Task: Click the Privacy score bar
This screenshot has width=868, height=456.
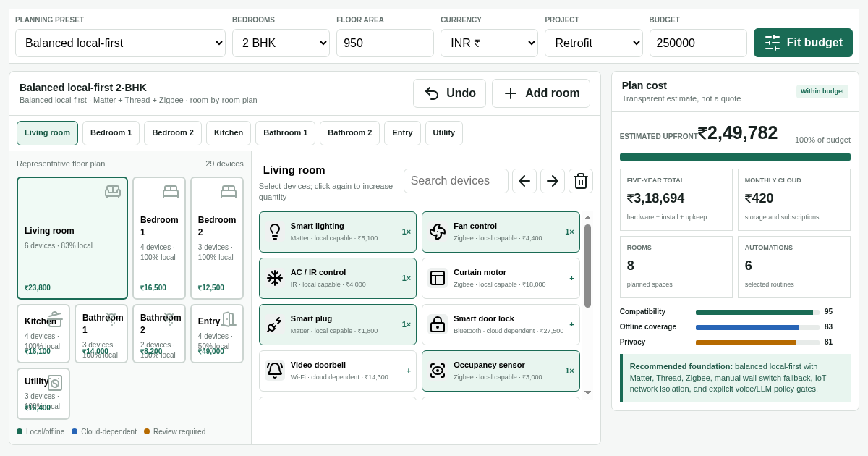Action: tap(757, 342)
